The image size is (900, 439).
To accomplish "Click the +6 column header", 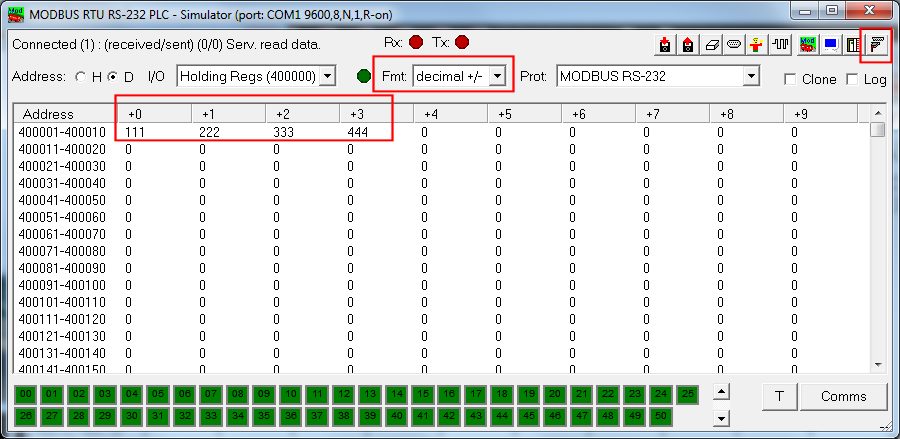I will click(599, 114).
